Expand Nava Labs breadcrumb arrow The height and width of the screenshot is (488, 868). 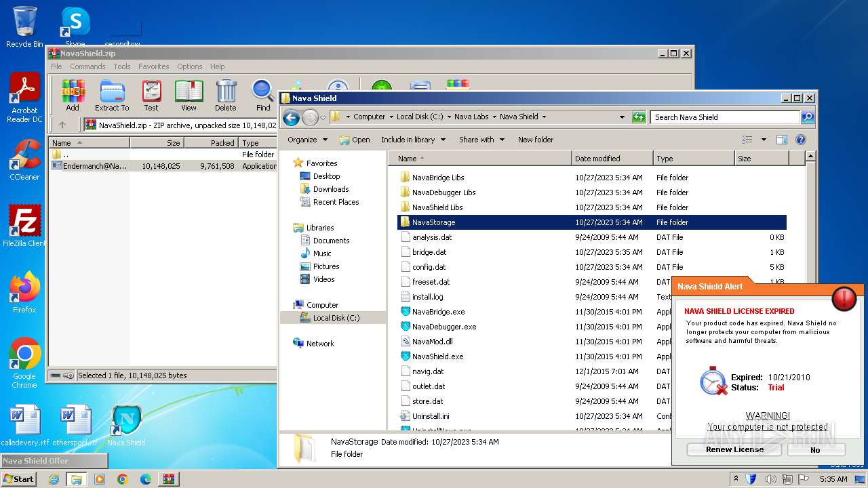(494, 117)
